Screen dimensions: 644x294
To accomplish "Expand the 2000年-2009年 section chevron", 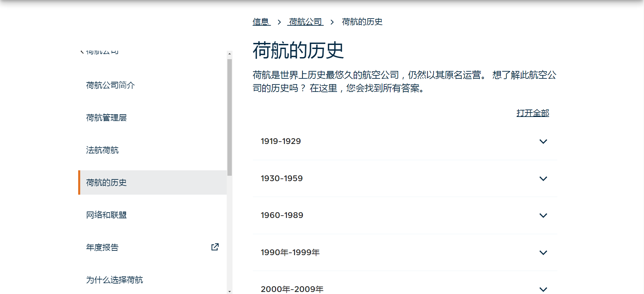I will coord(543,289).
